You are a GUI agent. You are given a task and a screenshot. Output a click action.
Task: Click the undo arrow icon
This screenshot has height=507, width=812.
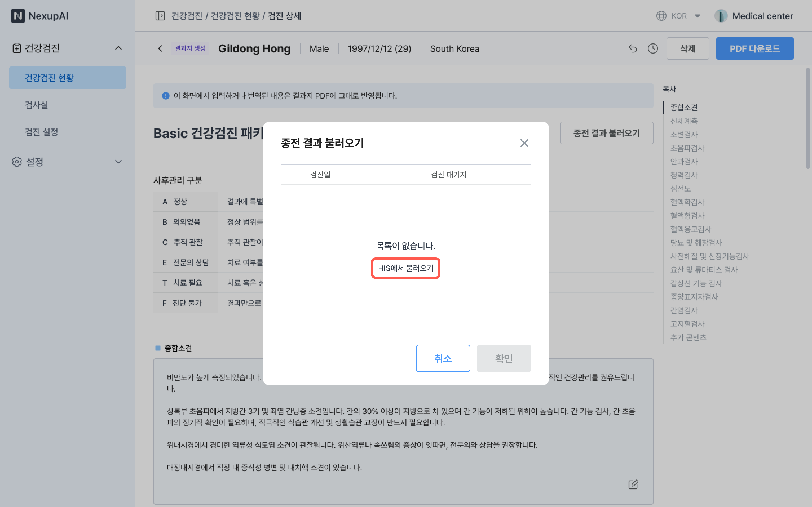(x=632, y=49)
